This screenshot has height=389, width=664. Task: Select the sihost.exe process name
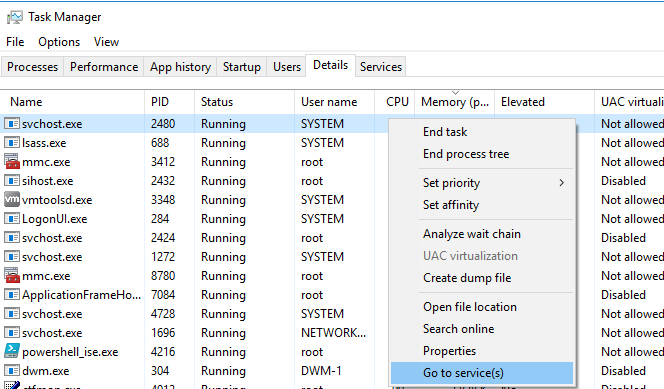tap(47, 181)
